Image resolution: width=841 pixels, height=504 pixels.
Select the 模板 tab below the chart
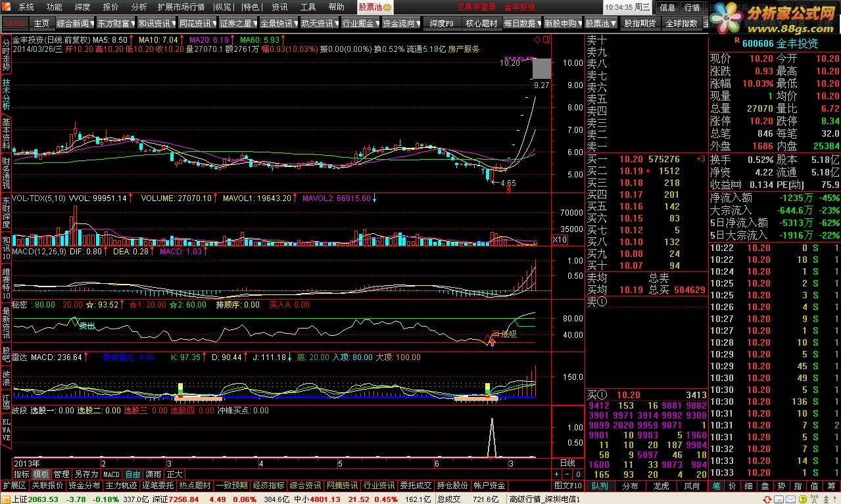41,474
